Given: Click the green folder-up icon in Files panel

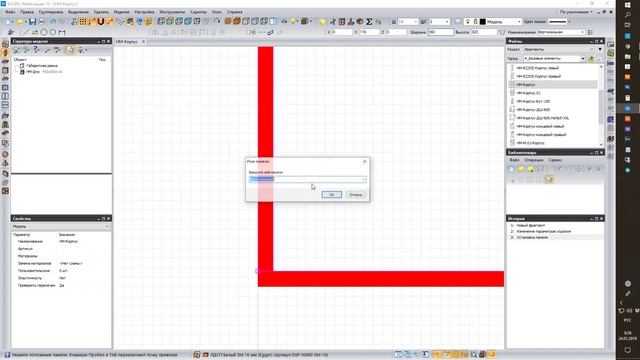Looking at the screenshot, I should (x=591, y=59).
